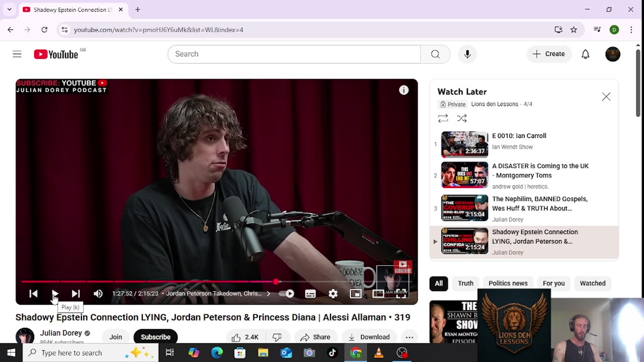The width and height of the screenshot is (644, 362).
Task: Click the search magnifier button
Action: point(435,54)
